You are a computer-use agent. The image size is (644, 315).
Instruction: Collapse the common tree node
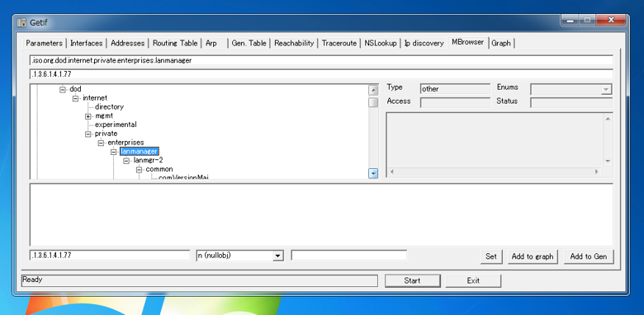pos(139,169)
